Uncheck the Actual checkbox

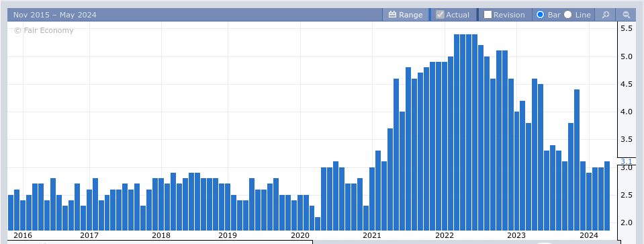click(441, 15)
